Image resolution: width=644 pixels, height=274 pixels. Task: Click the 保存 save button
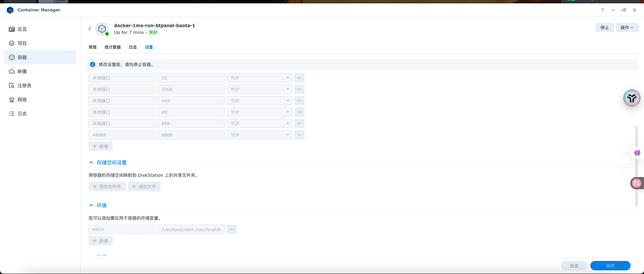click(610, 266)
